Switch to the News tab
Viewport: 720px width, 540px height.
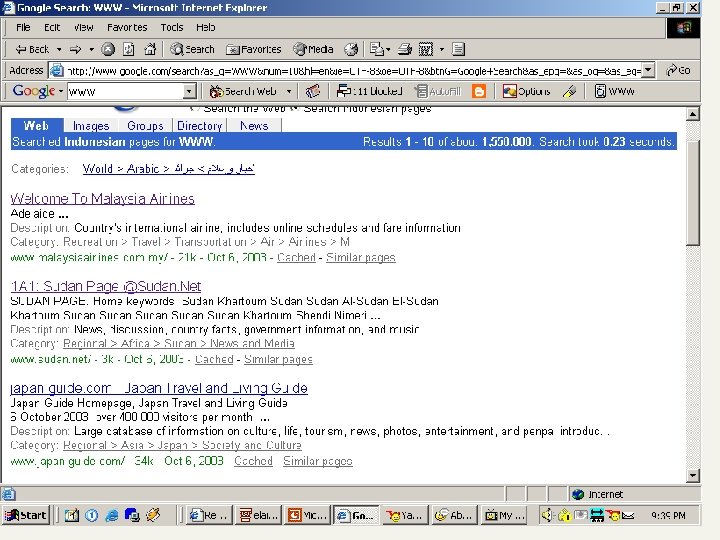(254, 125)
